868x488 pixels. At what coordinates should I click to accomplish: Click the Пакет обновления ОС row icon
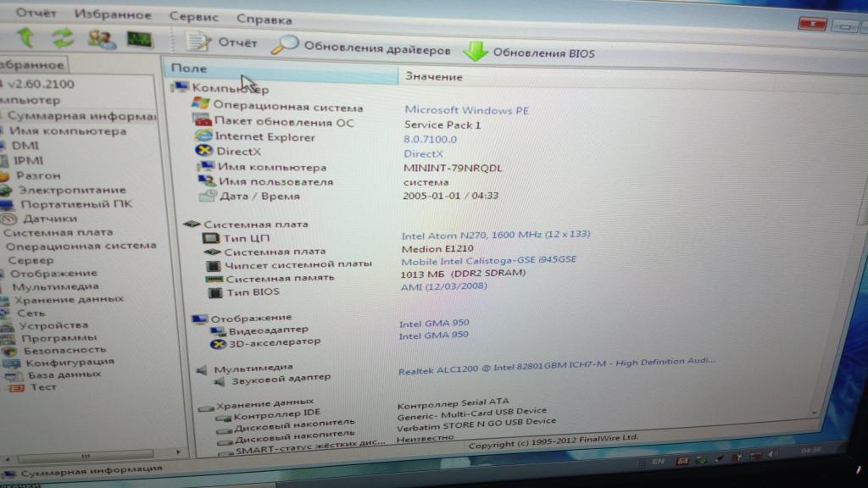click(x=203, y=119)
